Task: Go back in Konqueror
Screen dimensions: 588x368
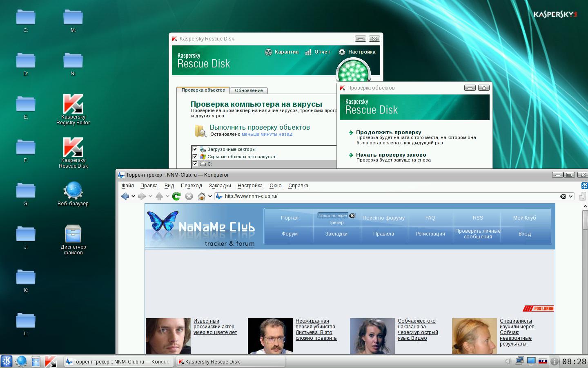Action: [125, 196]
